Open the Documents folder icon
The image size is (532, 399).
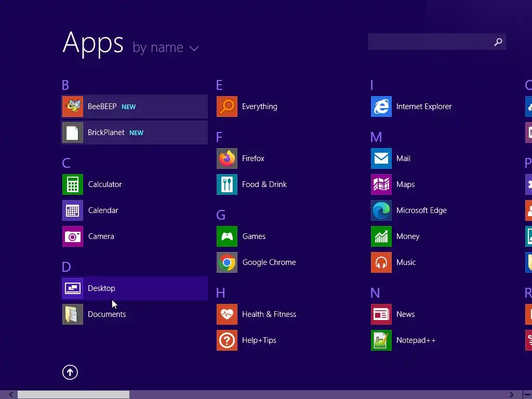coord(73,314)
